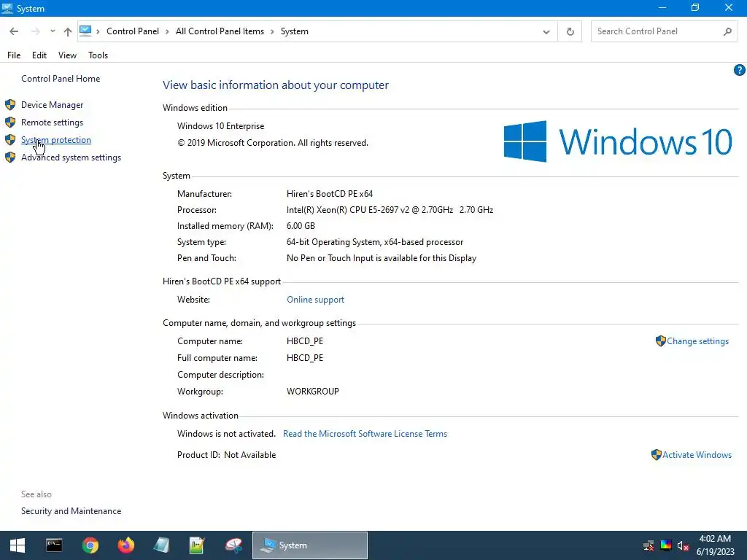Click the Remote settings shield icon

pyautogui.click(x=10, y=122)
